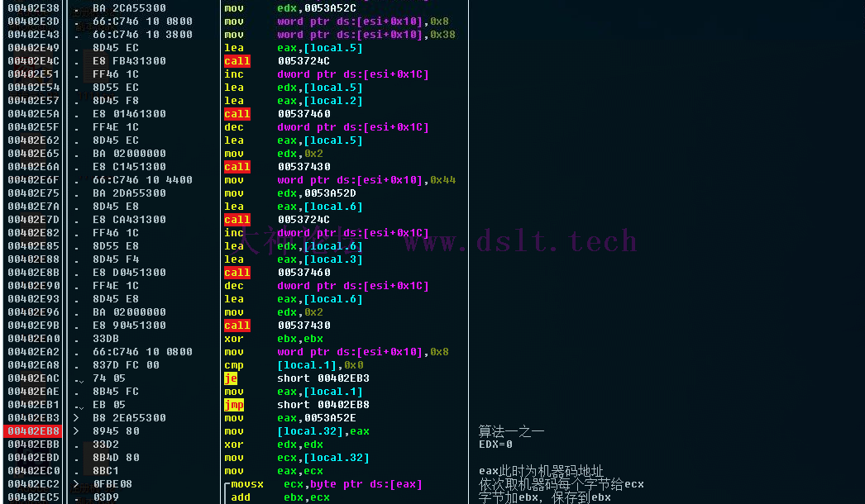
Task: Click address 00402EC5 in the last row
Action: pyautogui.click(x=33, y=497)
